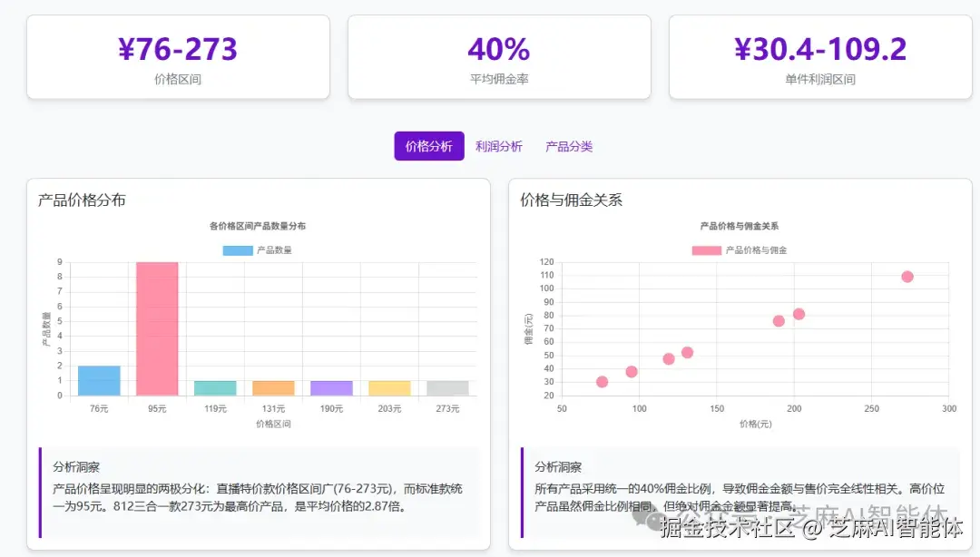Select the 40% 平均佣金率 card
Image resolution: width=980 pixels, height=557 pixels.
point(499,54)
